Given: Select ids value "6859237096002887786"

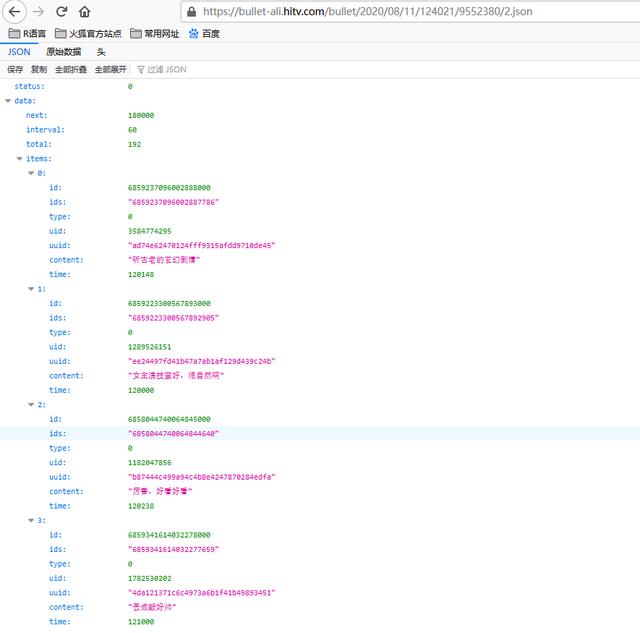Looking at the screenshot, I should pyautogui.click(x=173, y=202).
